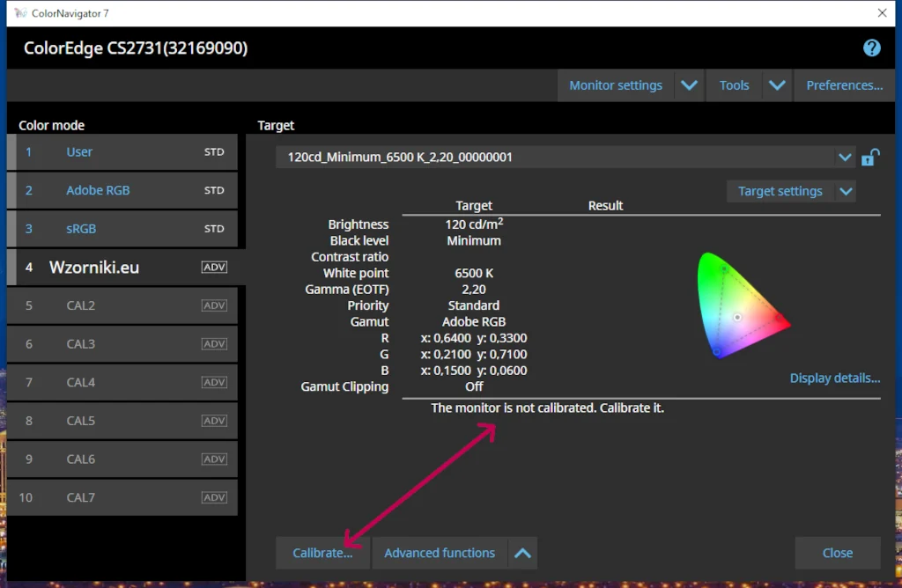Expand the Target settings chevron
Image resolution: width=902 pixels, height=588 pixels.
[846, 191]
